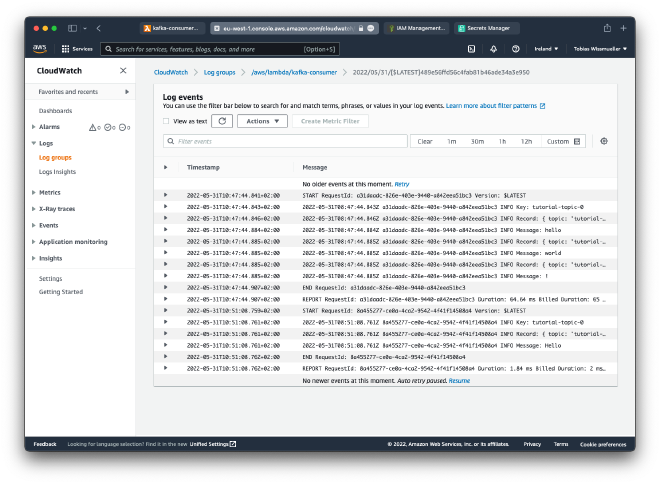Click the refresh log events icon button
This screenshot has height=484, width=660.
pyautogui.click(x=221, y=121)
